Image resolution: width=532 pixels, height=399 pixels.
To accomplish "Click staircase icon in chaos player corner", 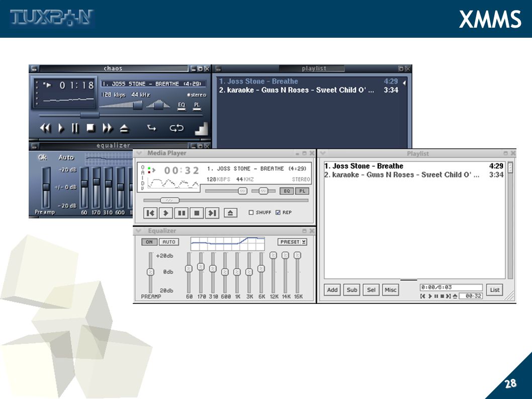I will (x=201, y=129).
